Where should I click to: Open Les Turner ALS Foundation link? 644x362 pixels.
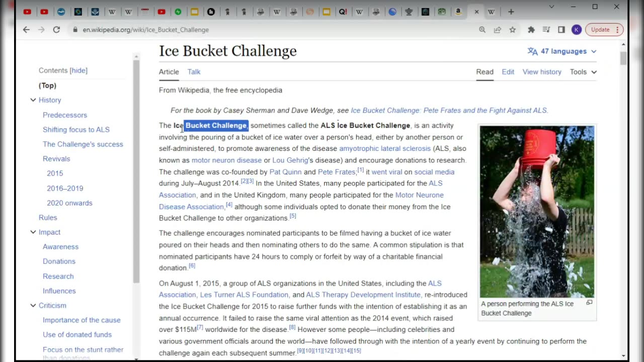244,295
